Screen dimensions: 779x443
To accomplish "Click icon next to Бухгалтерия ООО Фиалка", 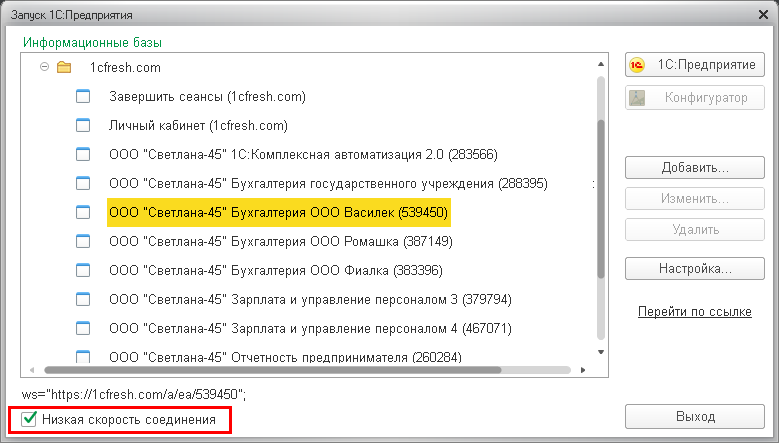I will (84, 270).
